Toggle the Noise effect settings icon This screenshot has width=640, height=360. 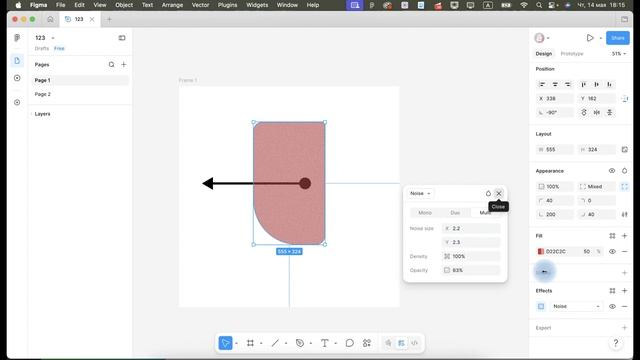(541, 306)
